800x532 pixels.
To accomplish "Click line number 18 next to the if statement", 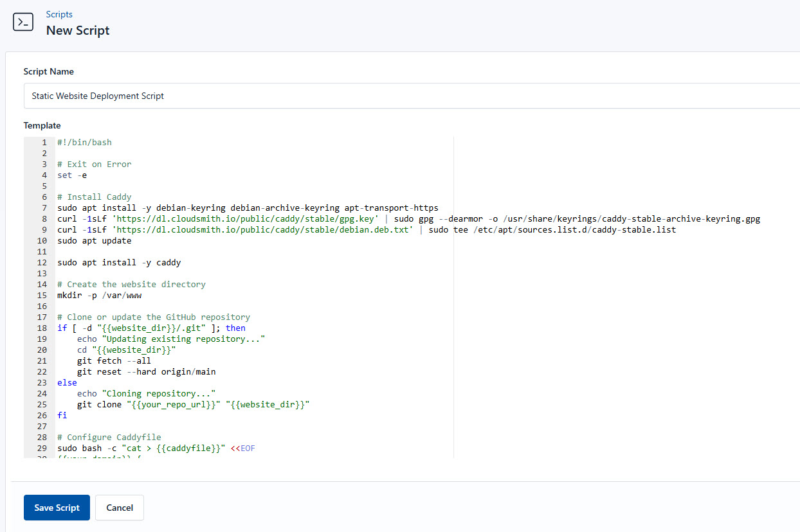I will click(x=41, y=328).
